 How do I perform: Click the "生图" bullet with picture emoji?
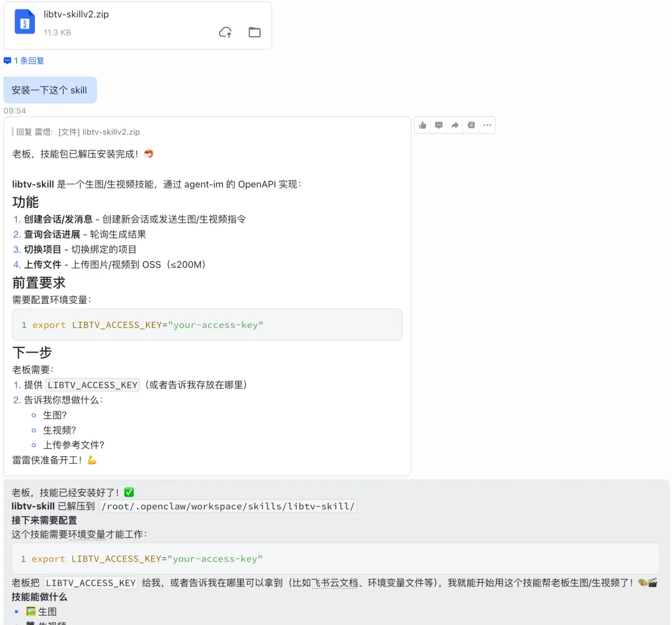[x=41, y=612]
